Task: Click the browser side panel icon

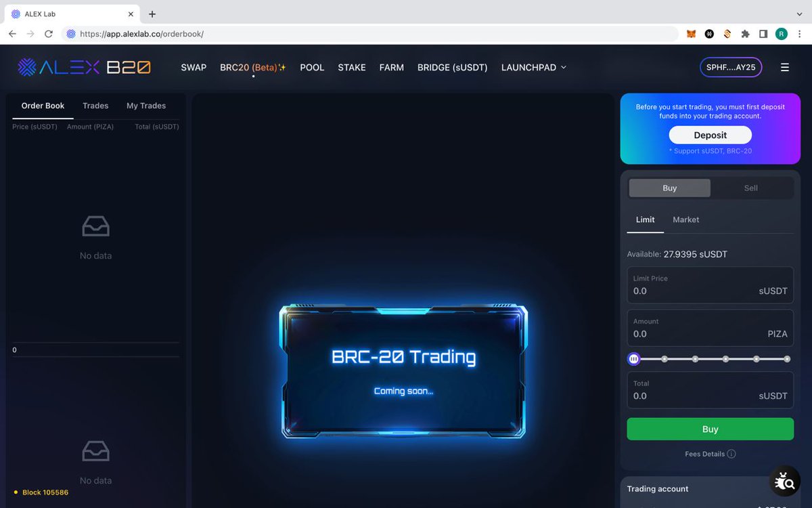Action: (x=763, y=34)
